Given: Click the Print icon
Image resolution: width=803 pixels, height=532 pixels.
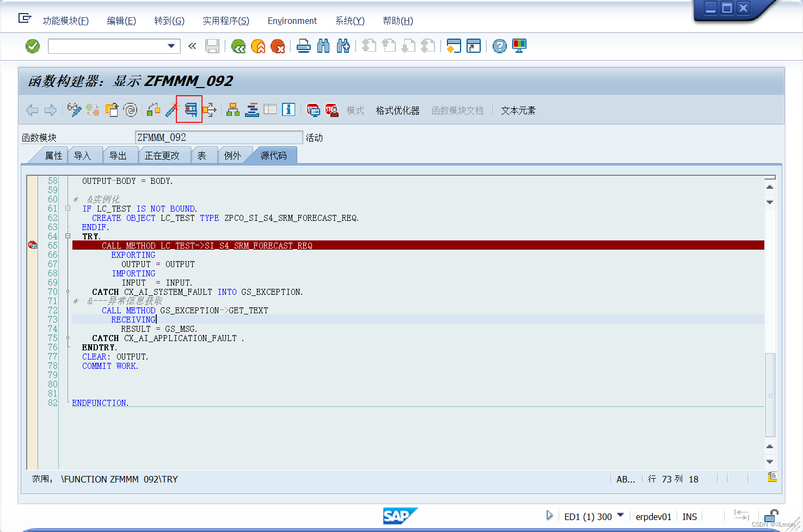Looking at the screenshot, I should click(304, 46).
